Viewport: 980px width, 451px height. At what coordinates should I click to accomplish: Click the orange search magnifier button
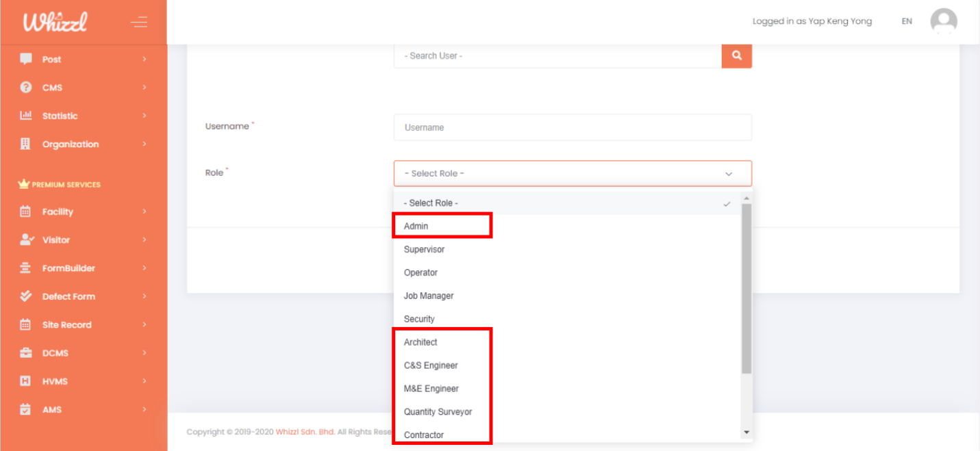click(x=736, y=56)
